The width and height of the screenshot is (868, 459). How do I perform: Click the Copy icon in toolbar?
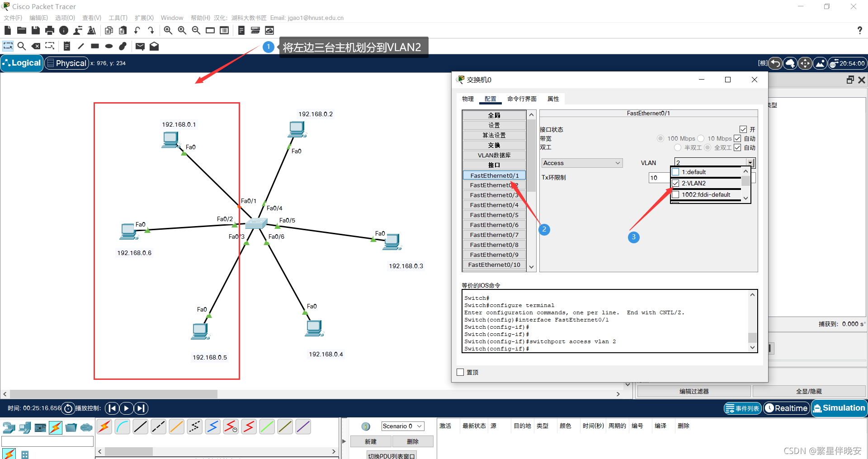(x=109, y=30)
